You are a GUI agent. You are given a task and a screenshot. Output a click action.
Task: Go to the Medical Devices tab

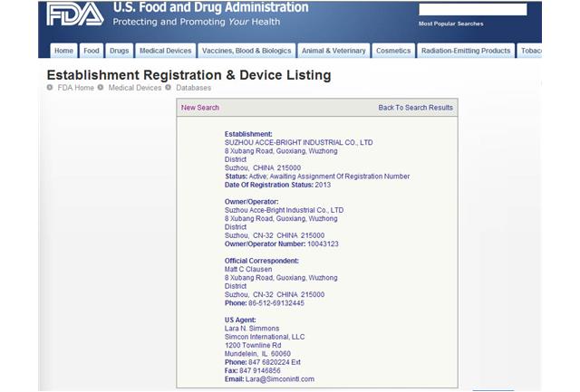click(x=165, y=51)
